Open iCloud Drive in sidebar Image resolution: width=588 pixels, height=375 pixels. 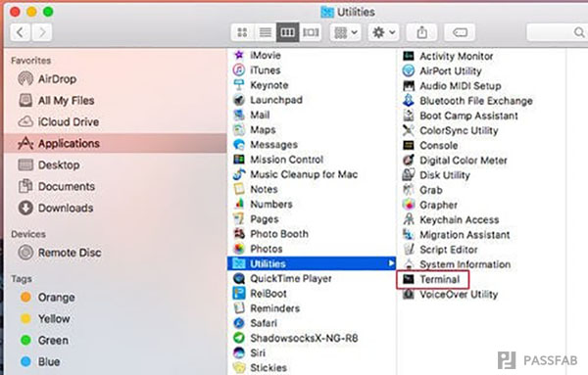(x=59, y=121)
